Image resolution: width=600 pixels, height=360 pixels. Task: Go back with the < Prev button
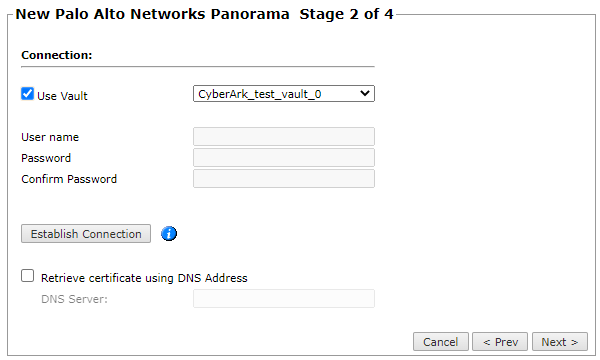pos(500,342)
